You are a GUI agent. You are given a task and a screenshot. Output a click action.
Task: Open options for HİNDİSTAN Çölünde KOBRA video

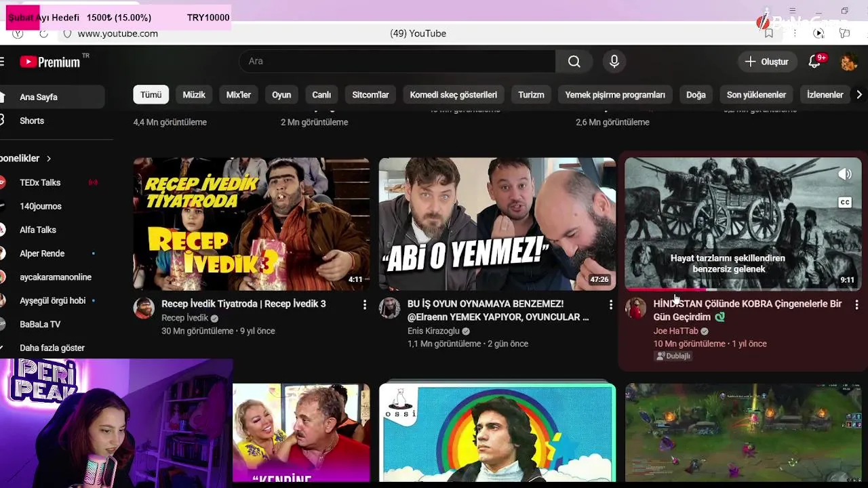point(856,305)
